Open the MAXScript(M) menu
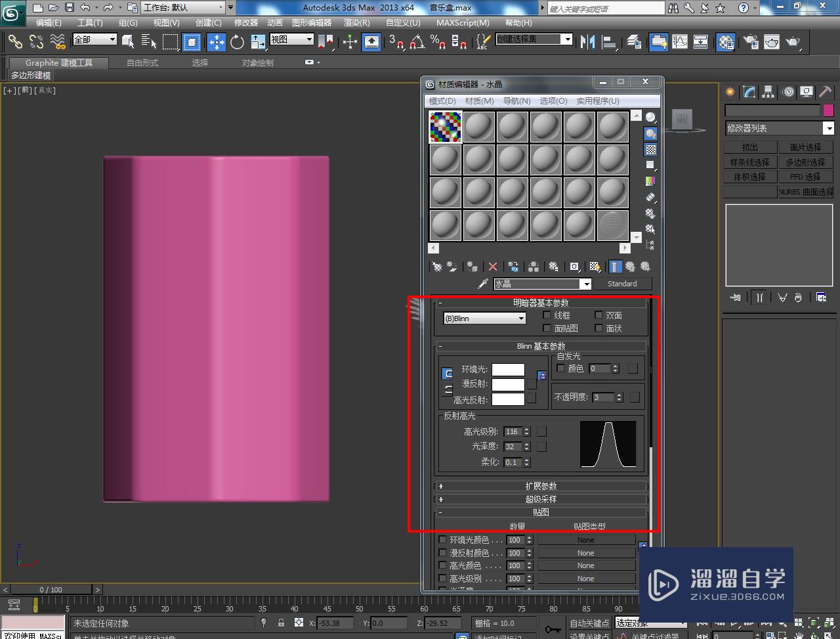The height and width of the screenshot is (639, 840). (x=463, y=23)
